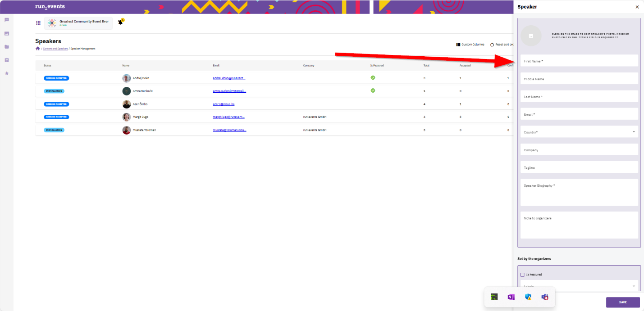Focus the Email field in Speaker panel
The image size is (644, 311).
pyautogui.click(x=579, y=114)
